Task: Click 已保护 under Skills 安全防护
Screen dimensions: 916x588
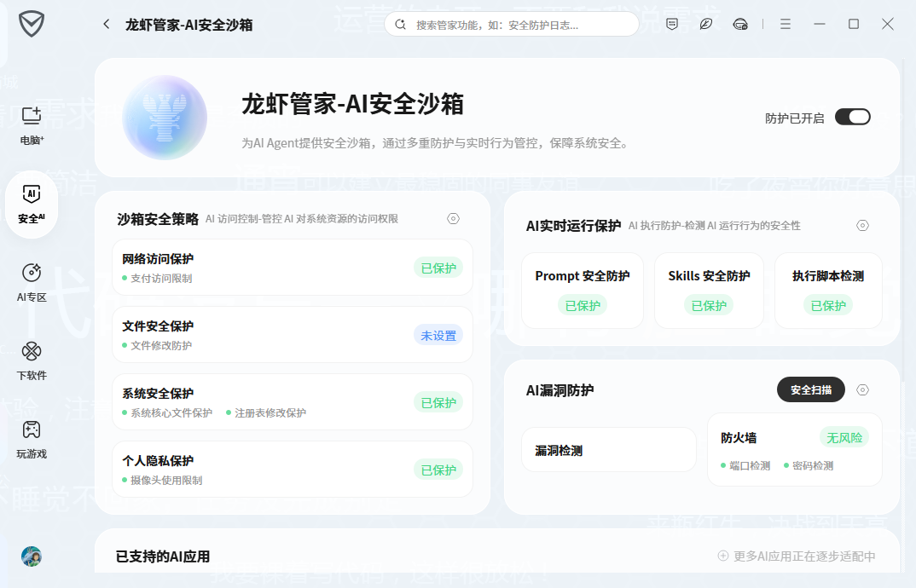Action: click(710, 305)
